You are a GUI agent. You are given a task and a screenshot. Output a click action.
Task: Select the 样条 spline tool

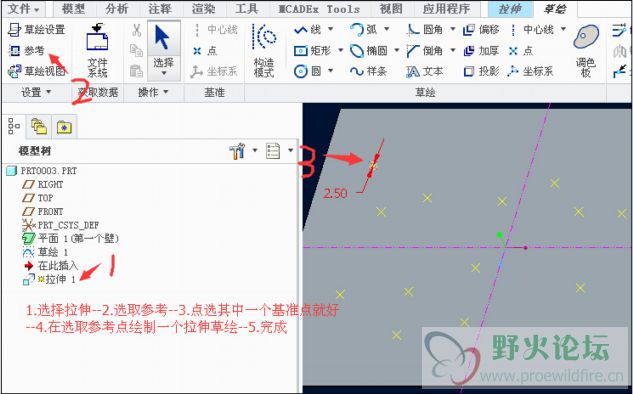pyautogui.click(x=369, y=71)
